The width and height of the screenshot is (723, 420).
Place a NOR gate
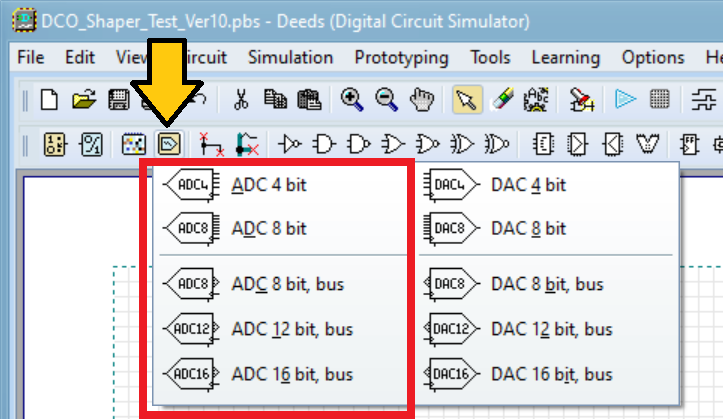click(427, 144)
